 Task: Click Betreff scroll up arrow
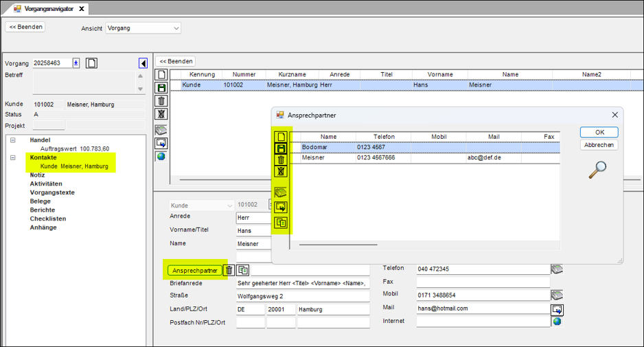tap(140, 76)
